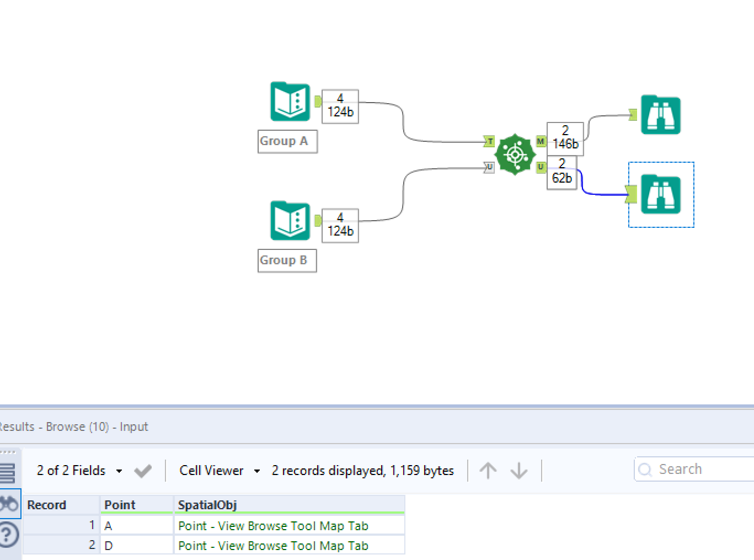754x560 pixels.
Task: Click the M output anchor of Spatial Match
Action: [x=541, y=142]
